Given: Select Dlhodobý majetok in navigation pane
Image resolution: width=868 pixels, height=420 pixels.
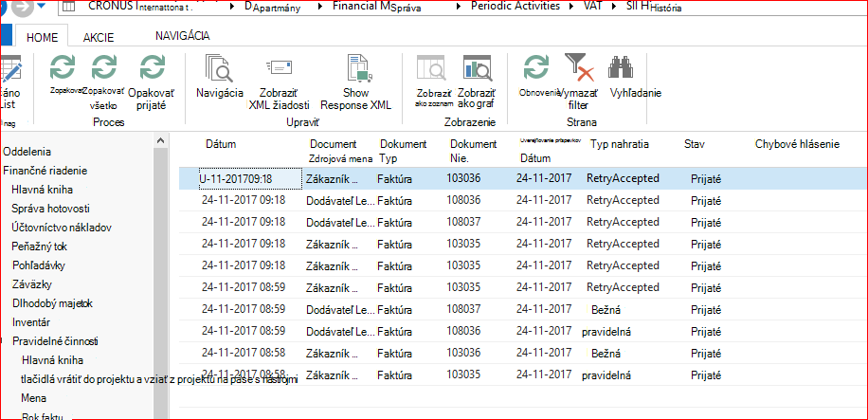Looking at the screenshot, I should point(52,303).
